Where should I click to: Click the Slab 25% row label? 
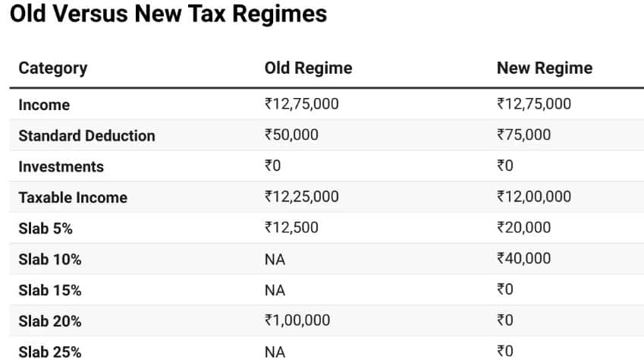pyautogui.click(x=50, y=352)
